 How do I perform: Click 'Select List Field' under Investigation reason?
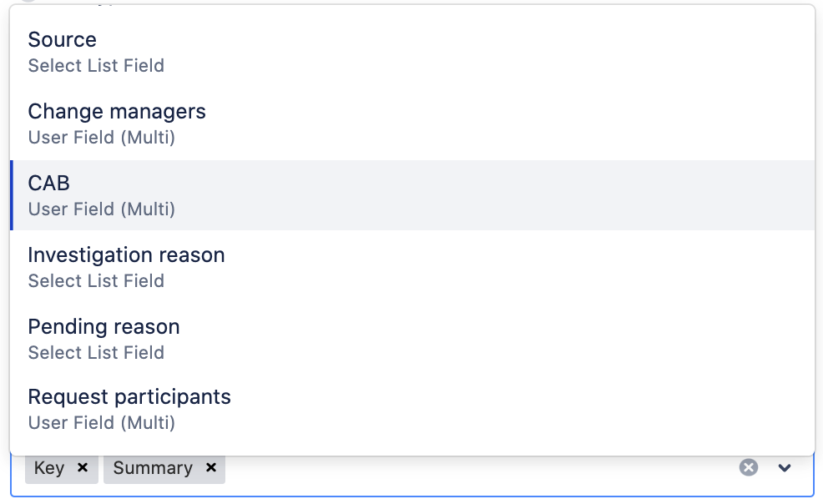[x=96, y=281]
